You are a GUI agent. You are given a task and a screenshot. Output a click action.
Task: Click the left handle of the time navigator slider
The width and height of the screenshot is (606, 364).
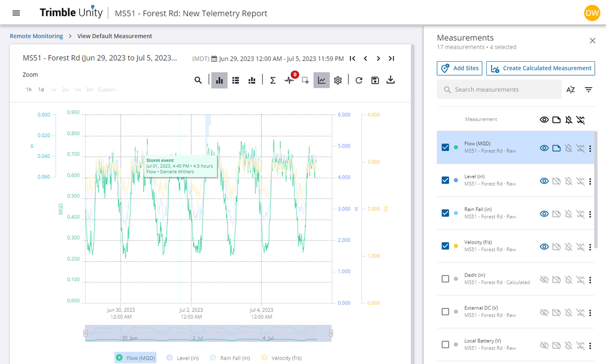point(86,333)
